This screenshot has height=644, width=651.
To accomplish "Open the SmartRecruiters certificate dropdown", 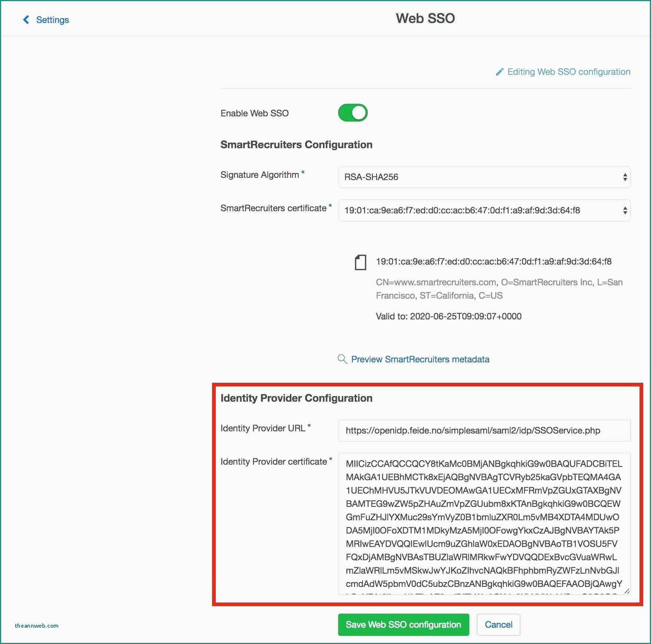I will (484, 210).
